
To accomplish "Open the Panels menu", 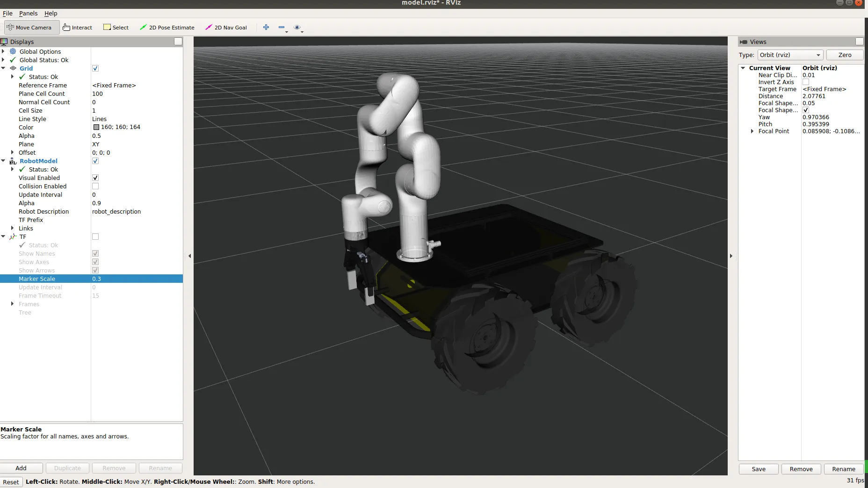I will pos(28,14).
